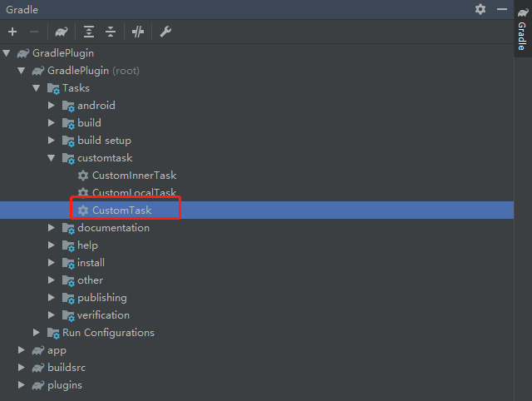Open Gradle panel gear options

pyautogui.click(x=480, y=9)
